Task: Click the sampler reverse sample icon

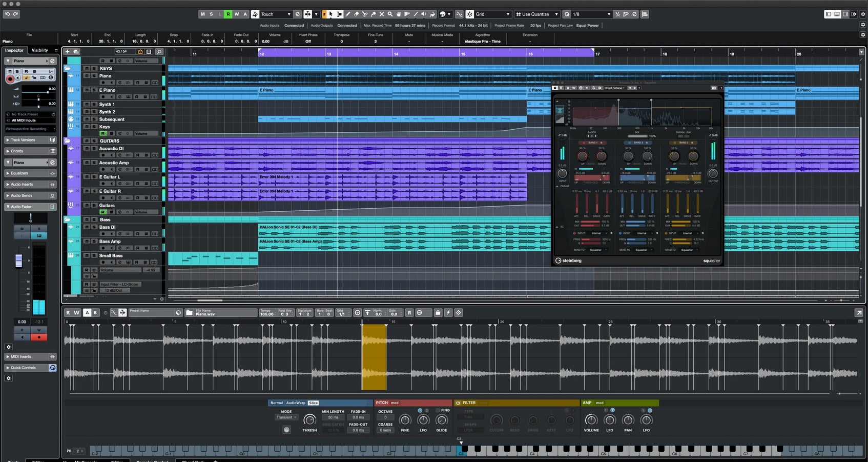Action: click(x=408, y=313)
